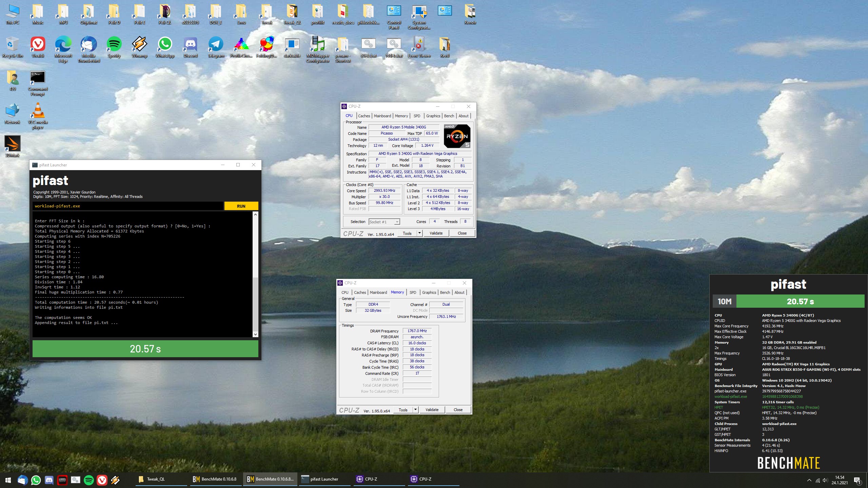Click the workload-pifast.exe field

point(128,206)
